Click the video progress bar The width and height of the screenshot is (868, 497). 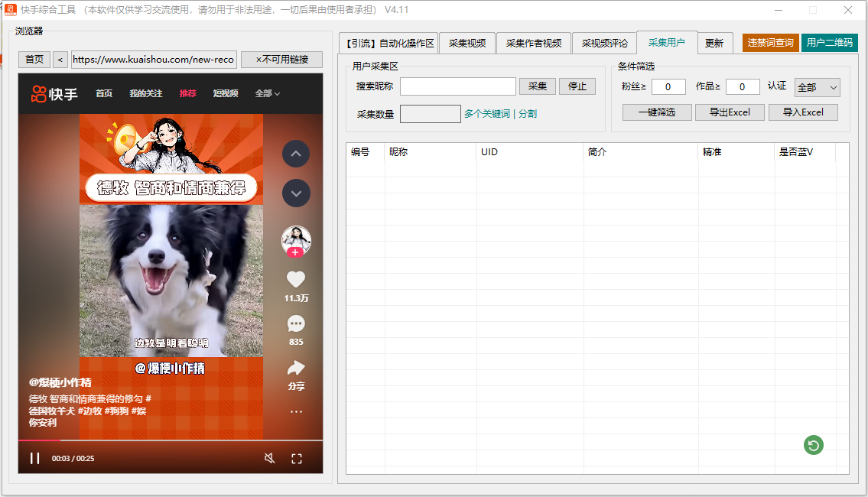pos(168,438)
